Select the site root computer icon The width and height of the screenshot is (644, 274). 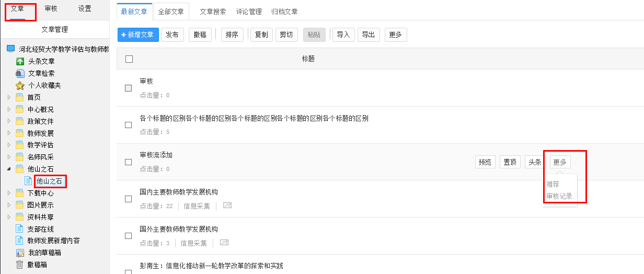[11, 49]
